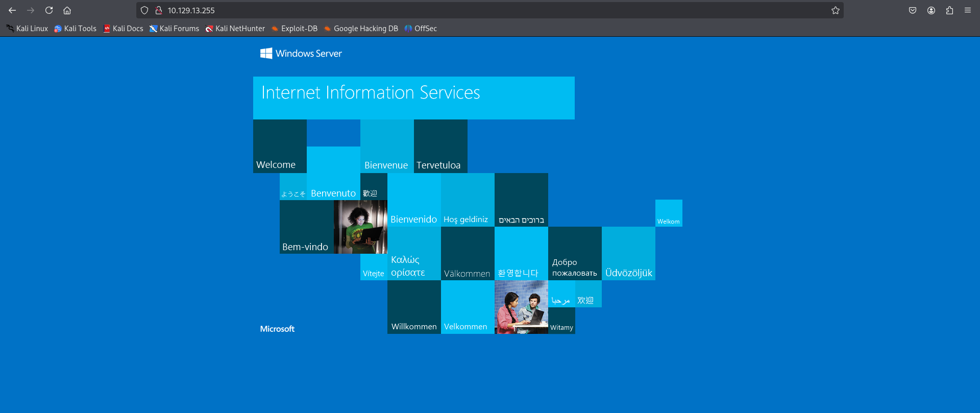Bookmark this page with the star icon
The height and width of the screenshot is (413, 980).
[835, 10]
